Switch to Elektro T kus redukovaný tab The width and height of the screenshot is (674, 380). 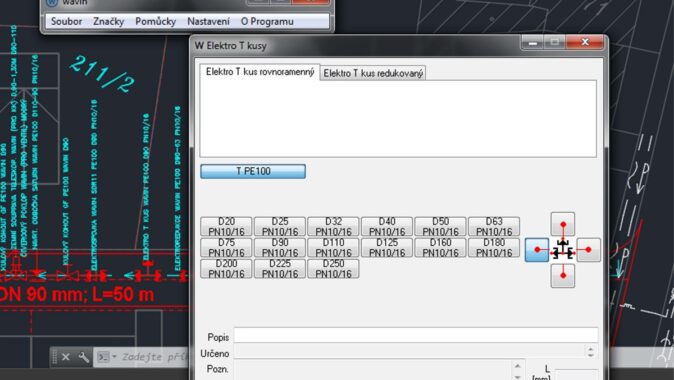point(373,74)
